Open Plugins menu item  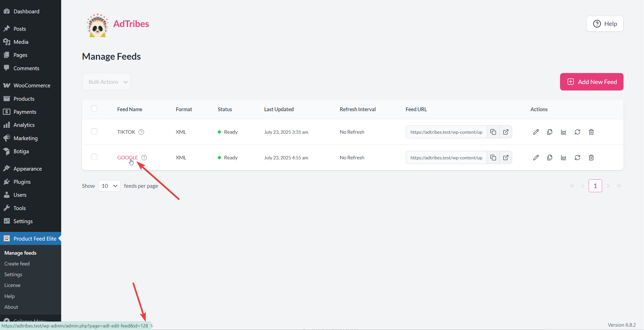click(30, 182)
